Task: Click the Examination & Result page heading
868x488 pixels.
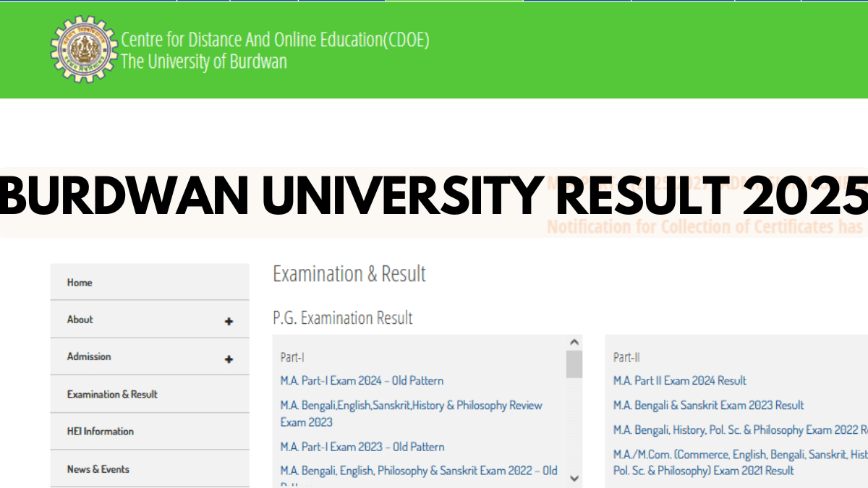Action: coord(349,274)
